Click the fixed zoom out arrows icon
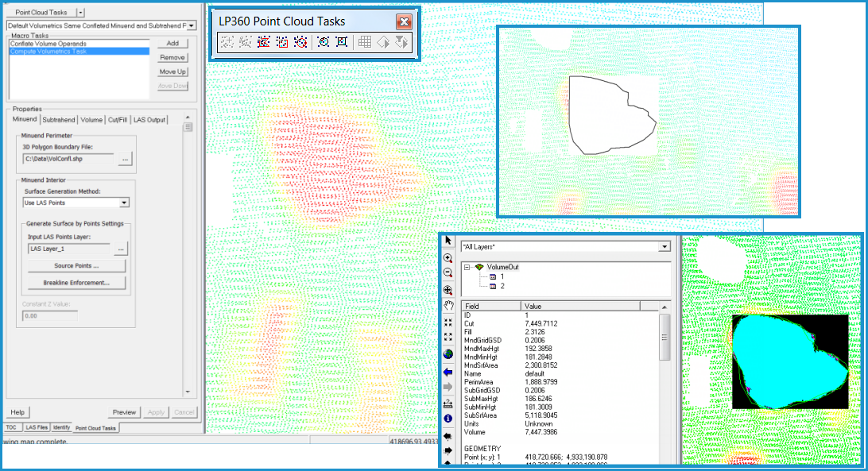The width and height of the screenshot is (868, 471). pyautogui.click(x=448, y=337)
